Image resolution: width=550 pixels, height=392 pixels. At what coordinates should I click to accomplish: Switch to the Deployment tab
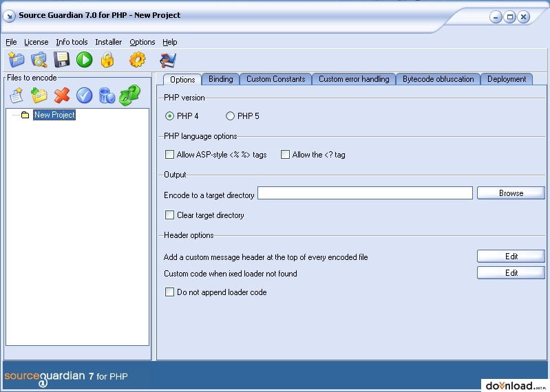507,79
